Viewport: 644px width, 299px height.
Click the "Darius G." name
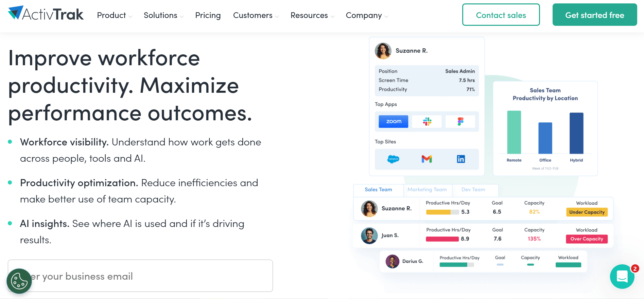click(413, 261)
